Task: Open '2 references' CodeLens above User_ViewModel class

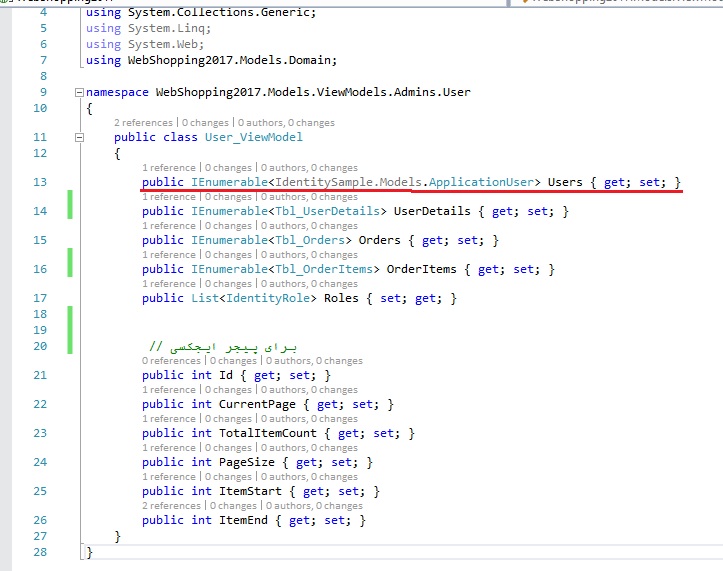Action: pos(143,123)
